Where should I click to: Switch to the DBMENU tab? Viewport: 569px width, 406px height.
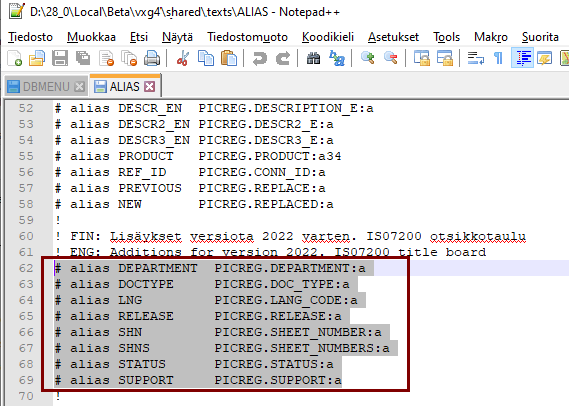[46, 87]
